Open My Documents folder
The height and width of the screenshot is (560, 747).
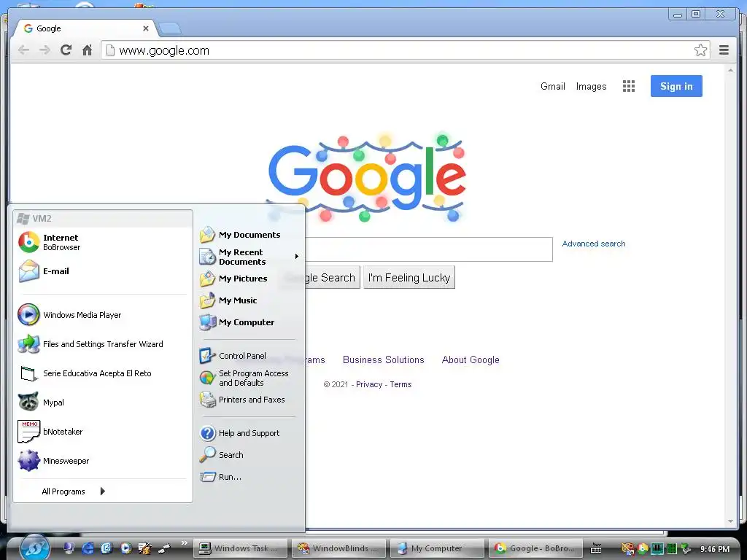point(250,235)
